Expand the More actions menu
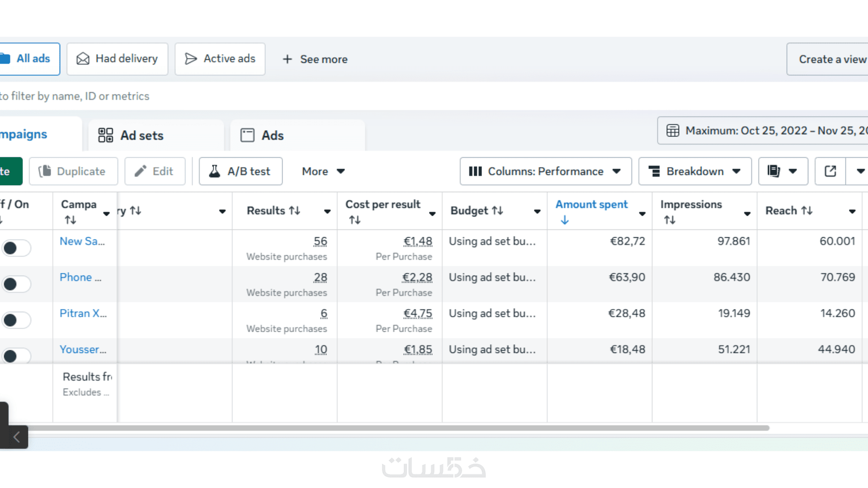The image size is (868, 488). 323,171
